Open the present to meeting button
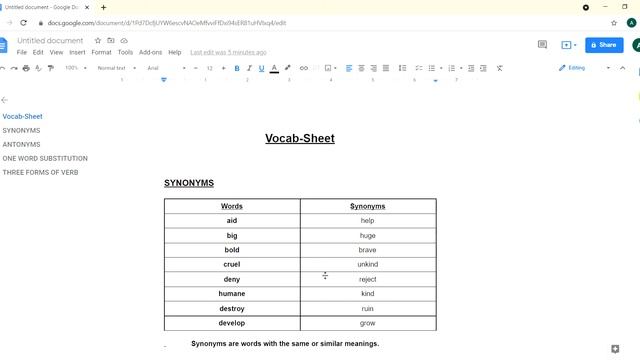This screenshot has width=640, height=360. coord(569,45)
